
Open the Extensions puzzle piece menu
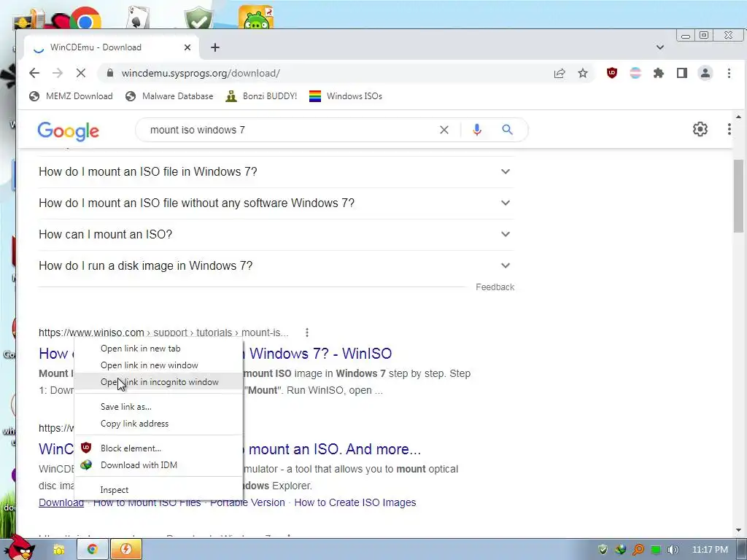pos(659,73)
